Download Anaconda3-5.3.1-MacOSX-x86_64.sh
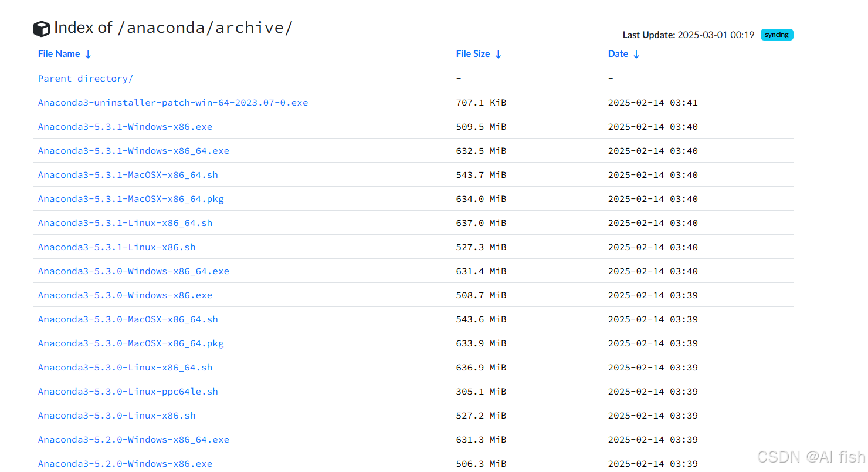 tap(128, 175)
